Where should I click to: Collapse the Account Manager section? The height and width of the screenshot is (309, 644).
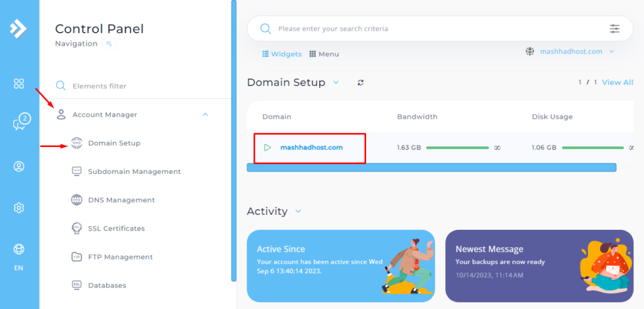click(205, 114)
